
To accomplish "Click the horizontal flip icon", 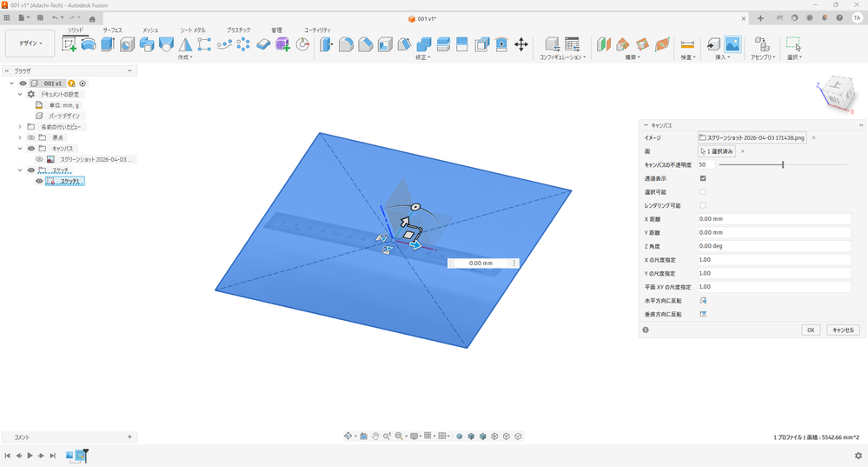I will pyautogui.click(x=703, y=301).
